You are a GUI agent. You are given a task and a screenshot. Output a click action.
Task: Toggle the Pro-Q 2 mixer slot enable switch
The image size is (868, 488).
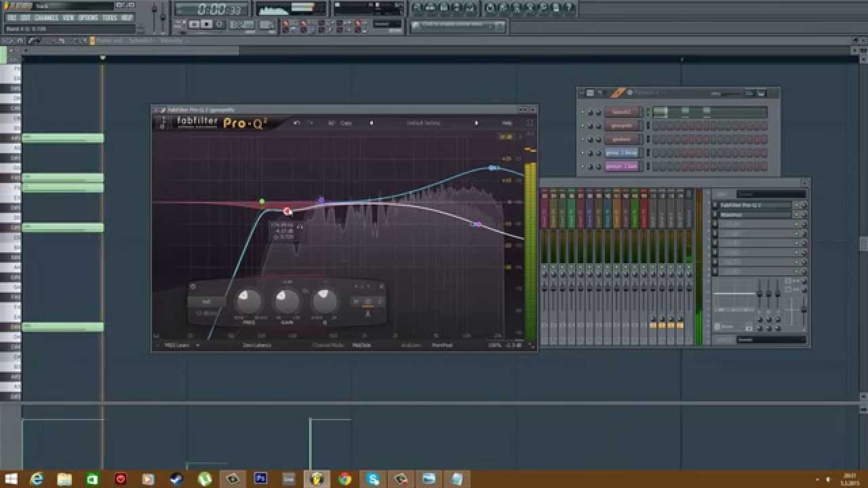coord(715,205)
